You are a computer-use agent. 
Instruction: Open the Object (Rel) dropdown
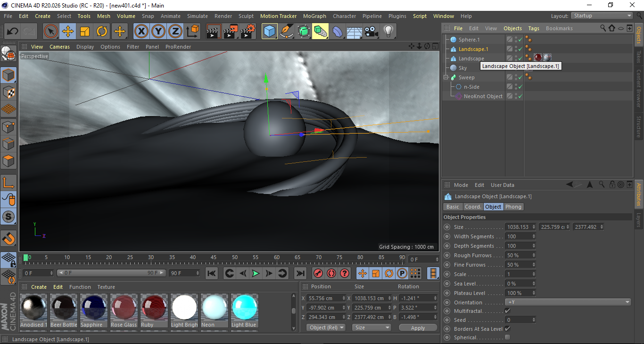click(x=326, y=327)
